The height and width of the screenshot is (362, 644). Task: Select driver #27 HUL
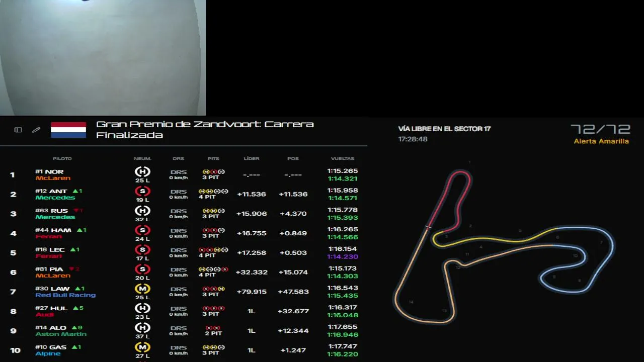(x=51, y=308)
